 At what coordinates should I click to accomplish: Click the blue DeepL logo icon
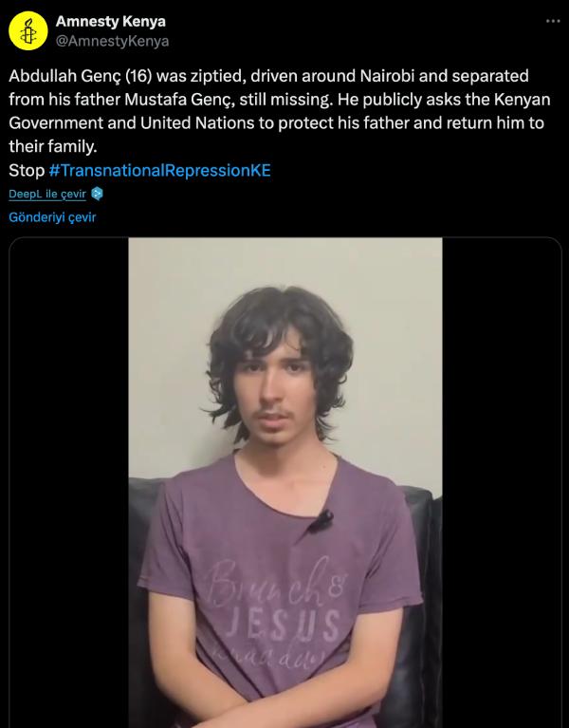point(97,194)
